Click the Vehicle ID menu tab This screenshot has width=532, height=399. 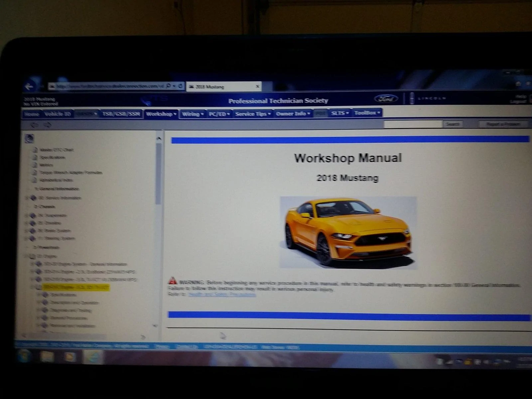point(58,114)
